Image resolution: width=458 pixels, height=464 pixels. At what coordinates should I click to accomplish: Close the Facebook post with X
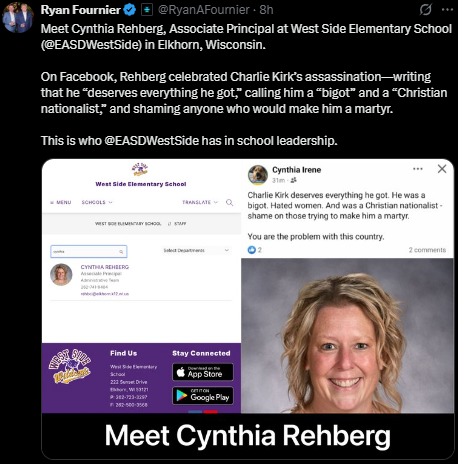(442, 169)
